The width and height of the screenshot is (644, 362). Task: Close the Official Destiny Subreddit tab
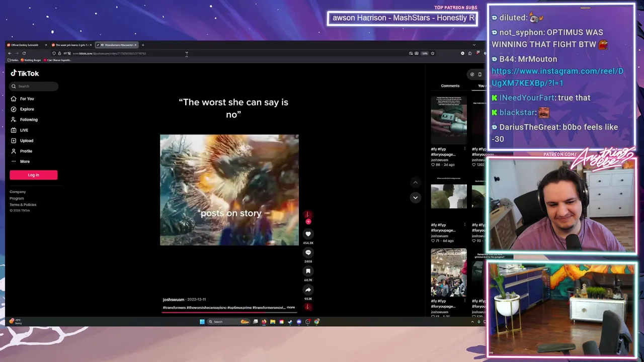[x=46, y=45]
